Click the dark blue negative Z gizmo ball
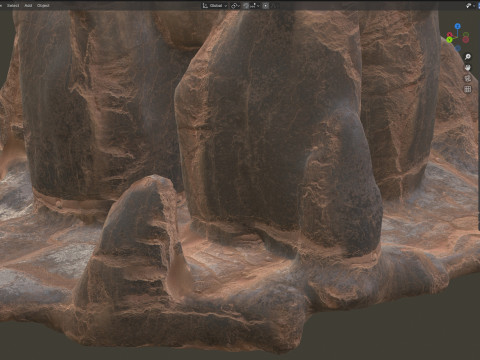This screenshot has height=360, width=480. 458,49
